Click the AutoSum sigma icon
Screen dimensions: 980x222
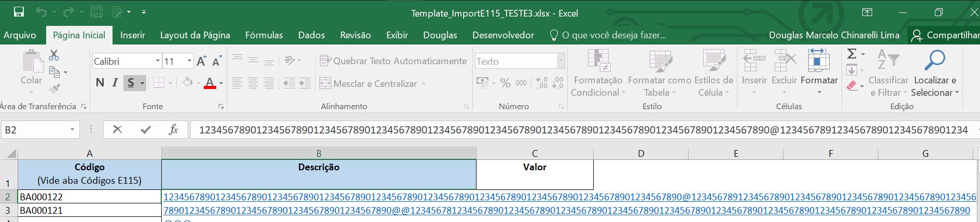tap(851, 54)
